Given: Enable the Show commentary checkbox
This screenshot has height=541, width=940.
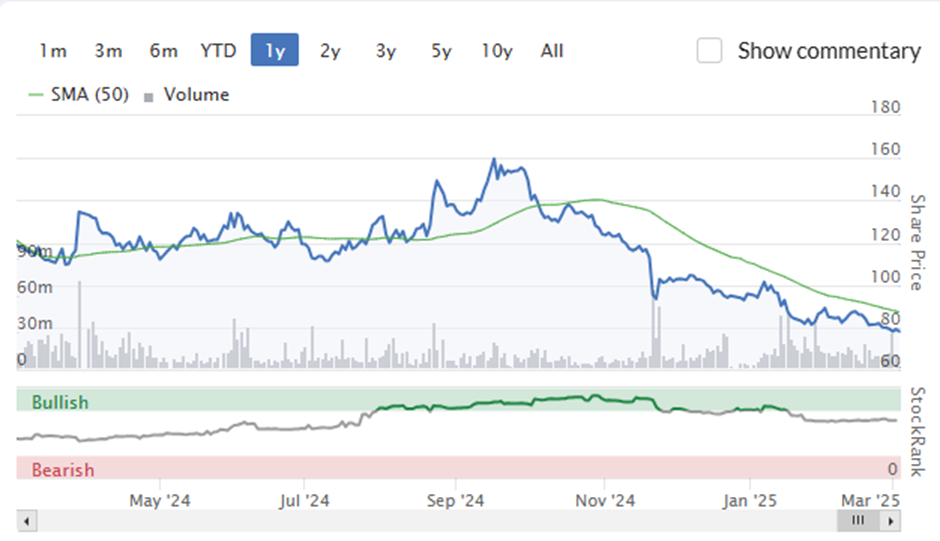Looking at the screenshot, I should pos(709,50).
